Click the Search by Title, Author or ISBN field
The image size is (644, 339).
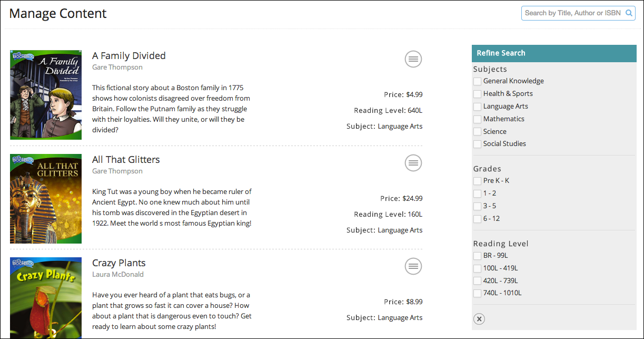click(573, 13)
